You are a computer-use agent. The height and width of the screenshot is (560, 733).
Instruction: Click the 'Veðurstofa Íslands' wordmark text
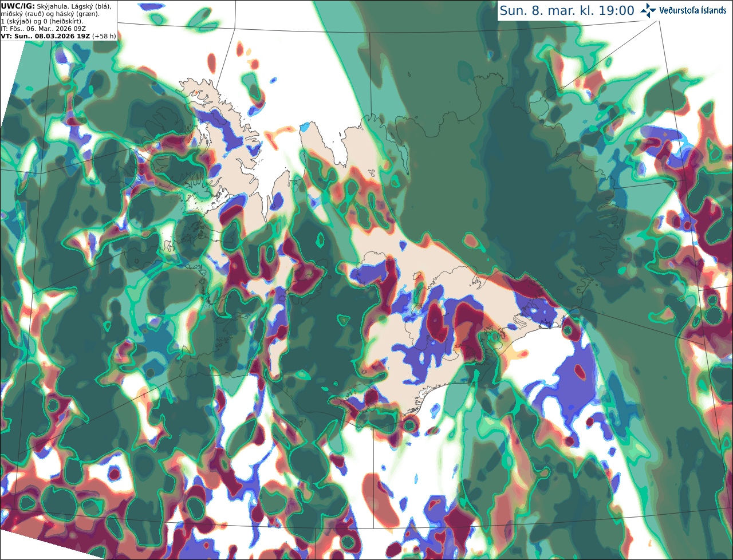pyautogui.click(x=693, y=10)
